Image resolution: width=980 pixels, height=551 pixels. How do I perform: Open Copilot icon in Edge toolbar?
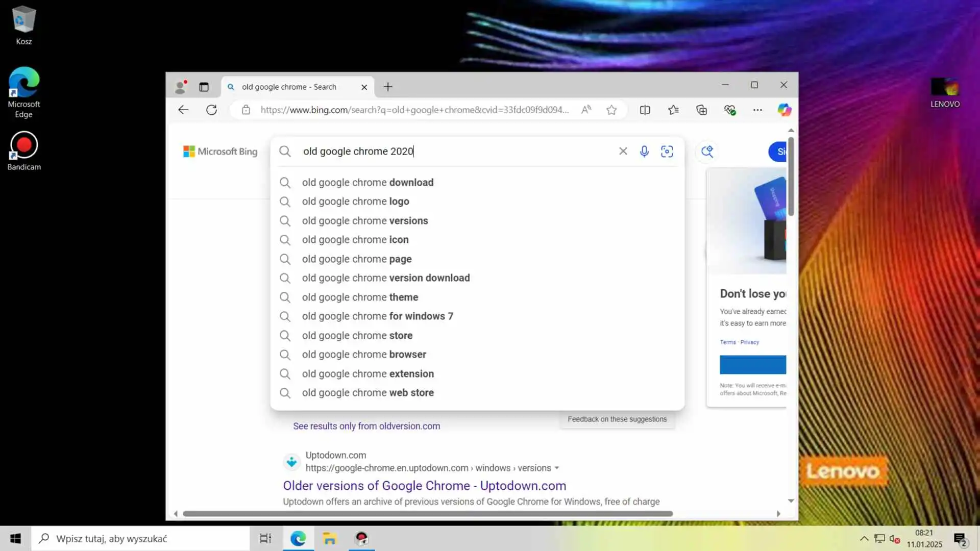pyautogui.click(x=784, y=110)
